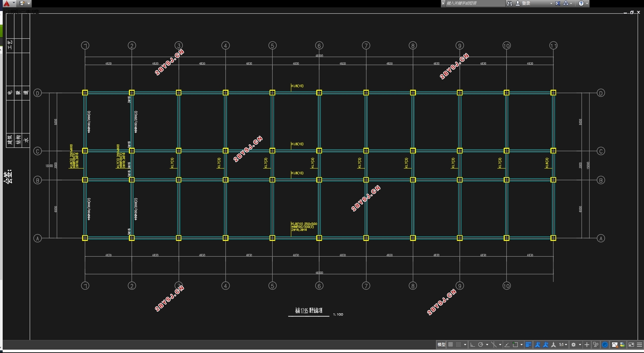Toggle ortho mode in status bar
This screenshot has width=644, height=353.
pos(472,345)
